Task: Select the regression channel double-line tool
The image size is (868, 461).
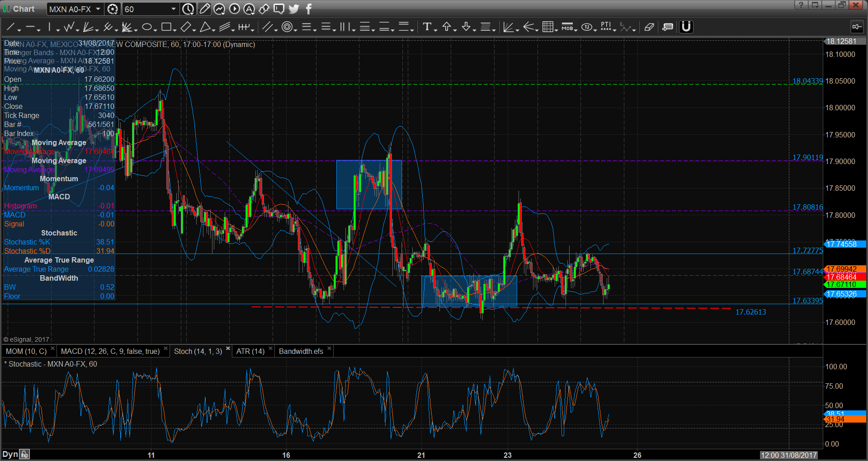Action: (x=267, y=27)
